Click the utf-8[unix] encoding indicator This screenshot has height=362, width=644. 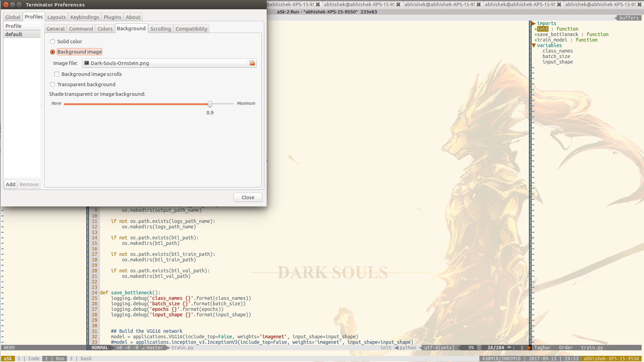point(439,348)
